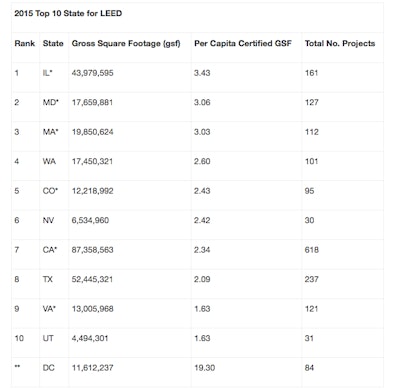
Task: Click the State column header
Action: (53, 43)
